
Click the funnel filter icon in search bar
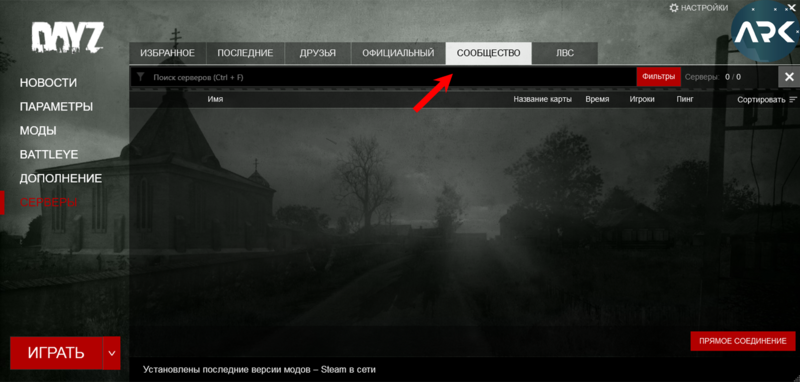click(141, 77)
